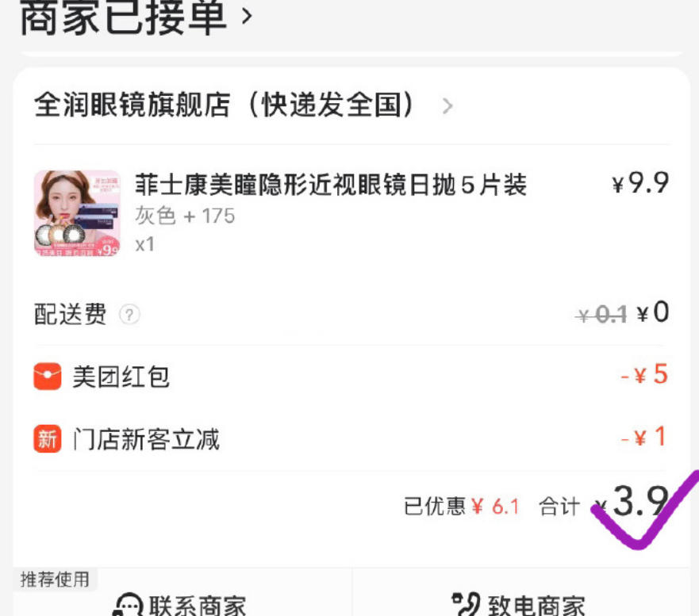Image resolution: width=699 pixels, height=616 pixels.
Task: Tap the ¥9.9 item price
Action: pos(640,182)
